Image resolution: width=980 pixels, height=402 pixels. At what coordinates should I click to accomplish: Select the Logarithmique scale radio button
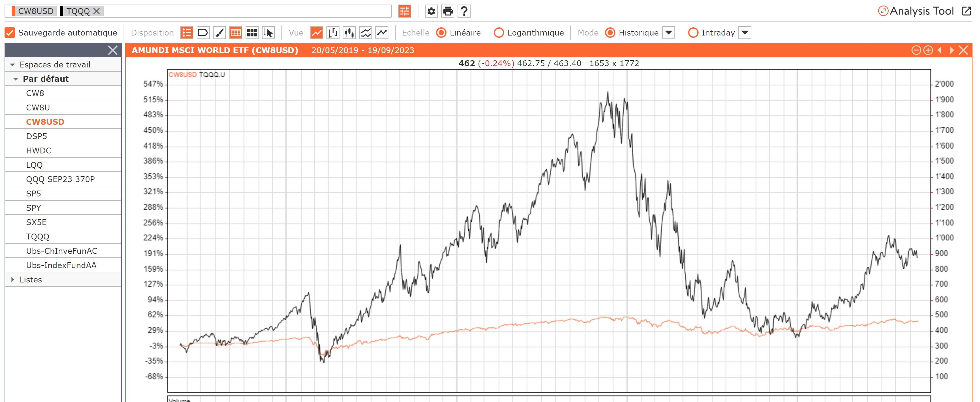[498, 33]
